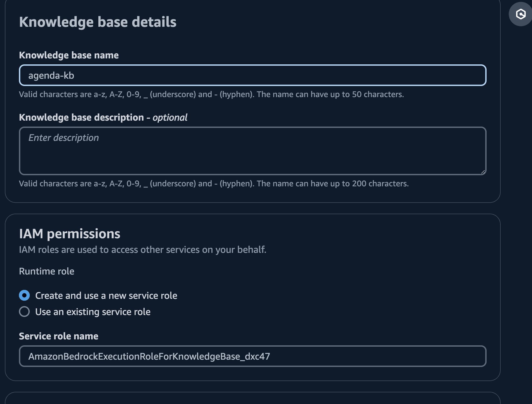Open the Amazon Q assistant icon
Viewport: 532px width, 404px height.
520,14
